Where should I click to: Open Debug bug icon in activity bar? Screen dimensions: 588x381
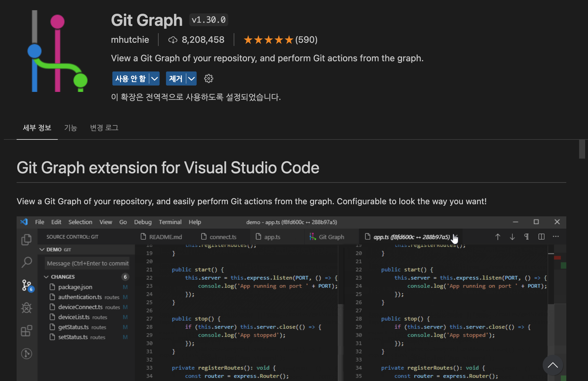26,308
